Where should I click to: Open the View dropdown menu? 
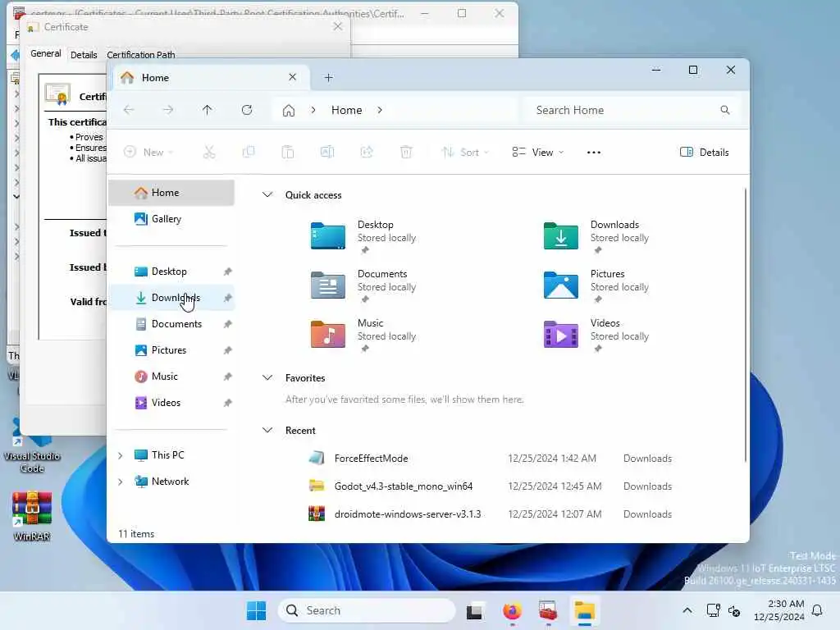pyautogui.click(x=538, y=153)
